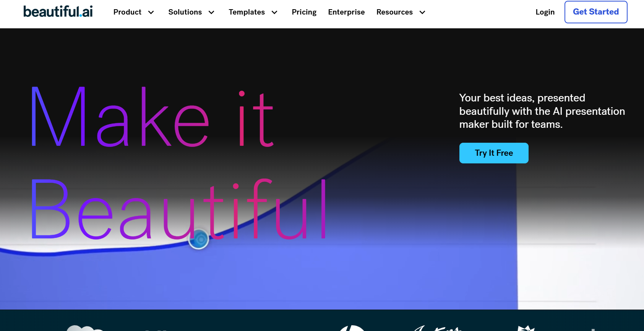Open the Templates menu
This screenshot has height=331, width=644.
(x=247, y=12)
